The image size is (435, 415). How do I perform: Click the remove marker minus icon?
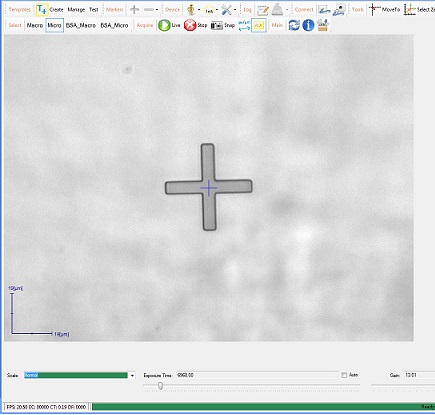pos(149,10)
